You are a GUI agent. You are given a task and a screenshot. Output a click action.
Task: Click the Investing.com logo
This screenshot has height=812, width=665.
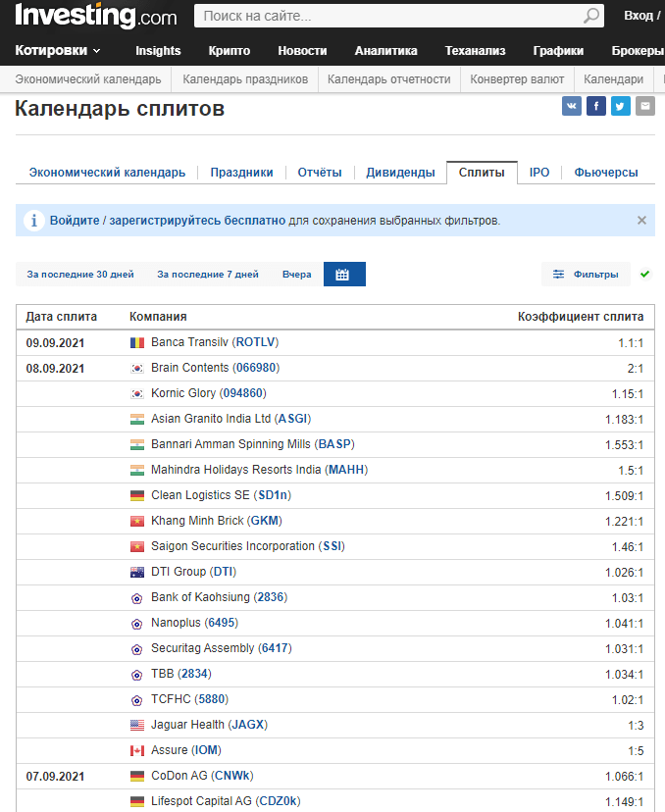96,16
